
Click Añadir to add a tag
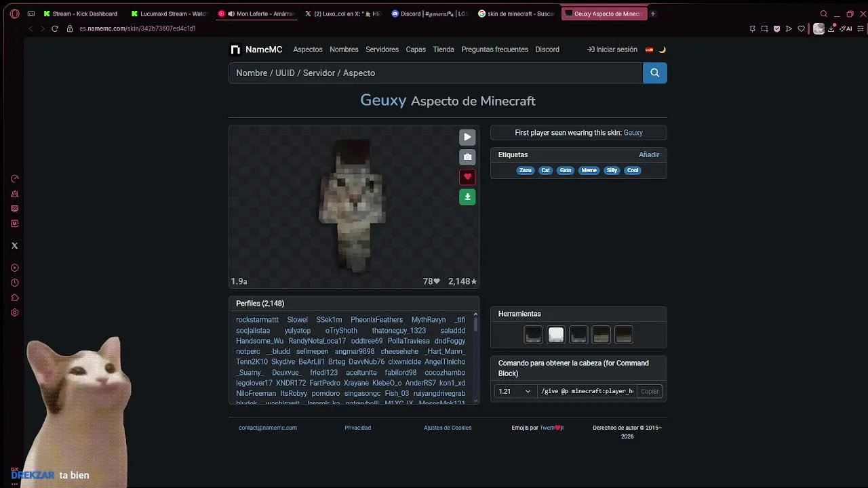tap(649, 155)
